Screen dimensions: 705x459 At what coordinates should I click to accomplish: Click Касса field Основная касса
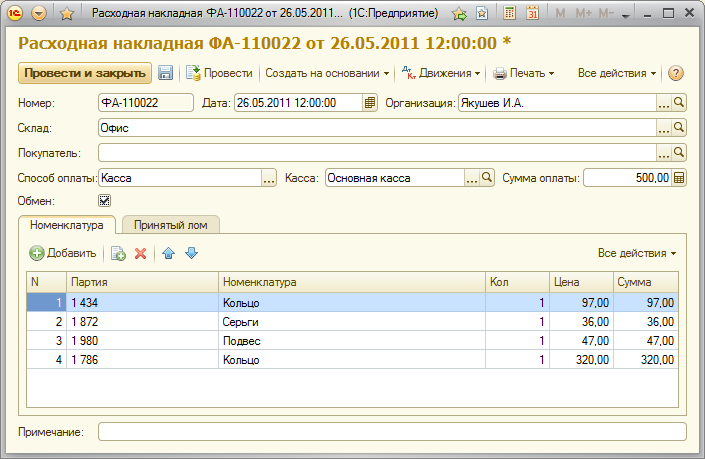[x=395, y=178]
